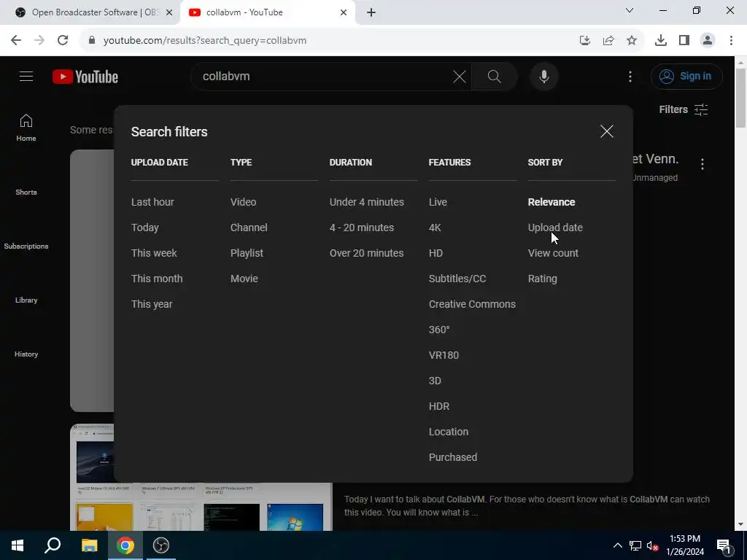Enable the HDR filter
Screen dimensions: 747x560
[438, 406]
